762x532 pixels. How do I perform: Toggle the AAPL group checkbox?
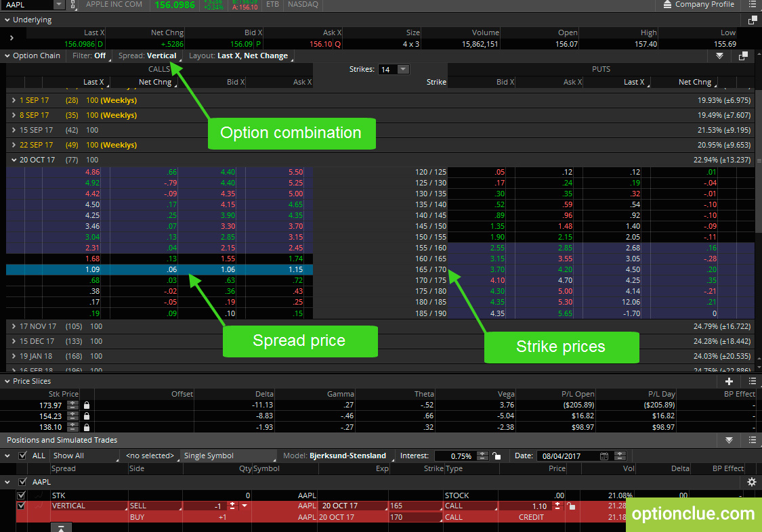point(22,482)
